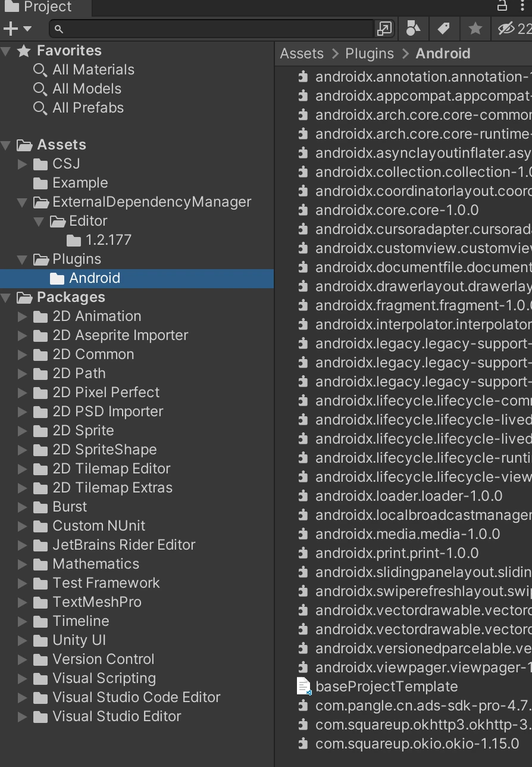
Task: Click the 2D Tilemap Extras folder icon
Action: click(40, 488)
